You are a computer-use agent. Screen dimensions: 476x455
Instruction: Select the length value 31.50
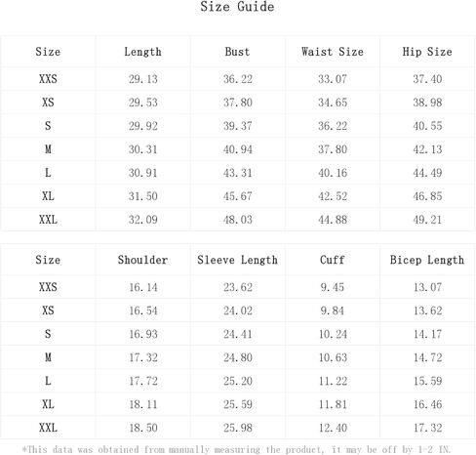(142, 196)
